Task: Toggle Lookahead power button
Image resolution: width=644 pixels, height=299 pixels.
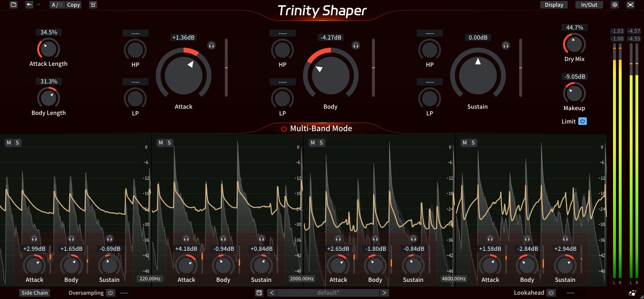Action: click(551, 293)
